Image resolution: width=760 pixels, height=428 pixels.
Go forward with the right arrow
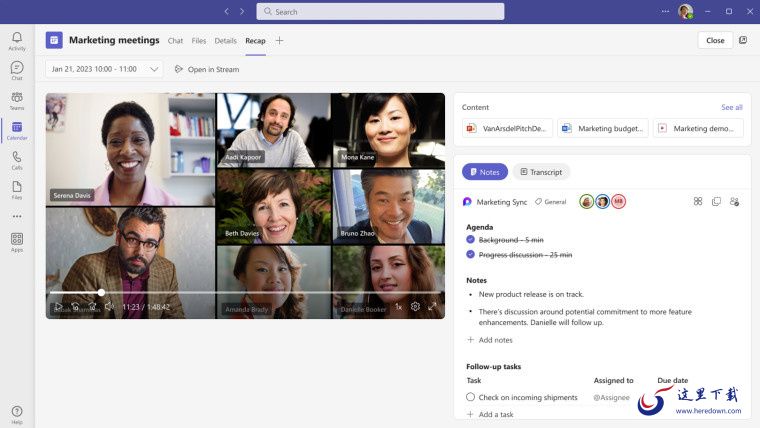tap(242, 11)
